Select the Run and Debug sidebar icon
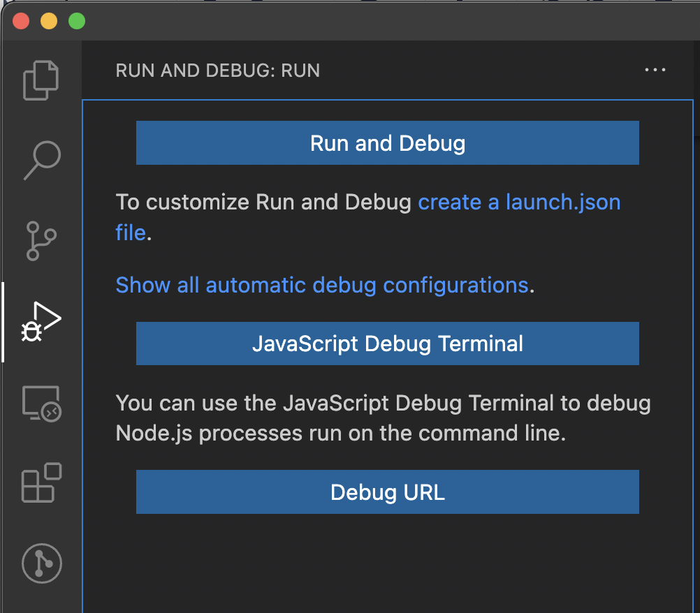 tap(41, 321)
